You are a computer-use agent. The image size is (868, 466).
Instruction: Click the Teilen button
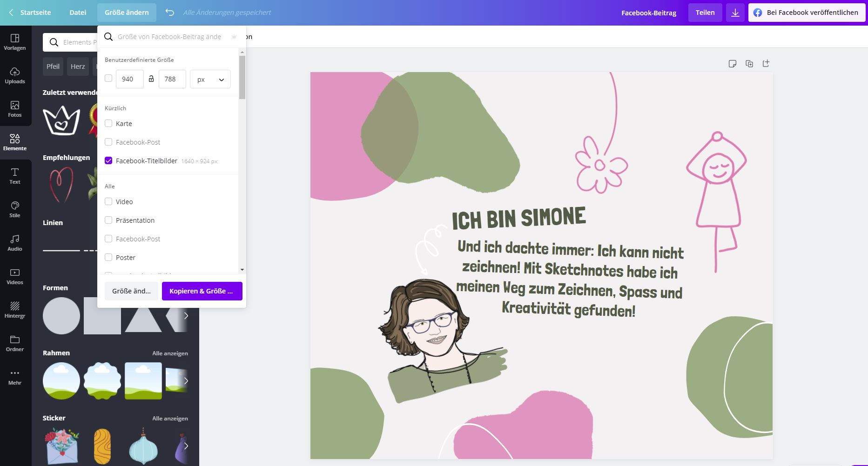tap(705, 13)
